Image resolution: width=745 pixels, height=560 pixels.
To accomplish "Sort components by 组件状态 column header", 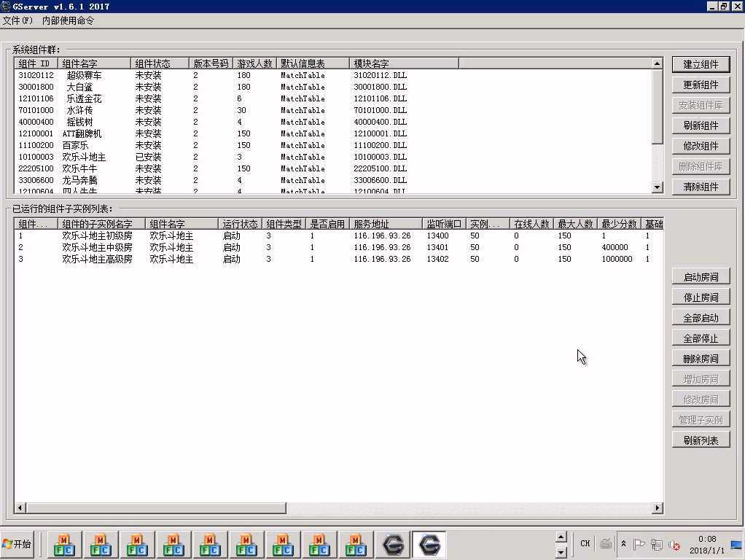I will pos(160,63).
